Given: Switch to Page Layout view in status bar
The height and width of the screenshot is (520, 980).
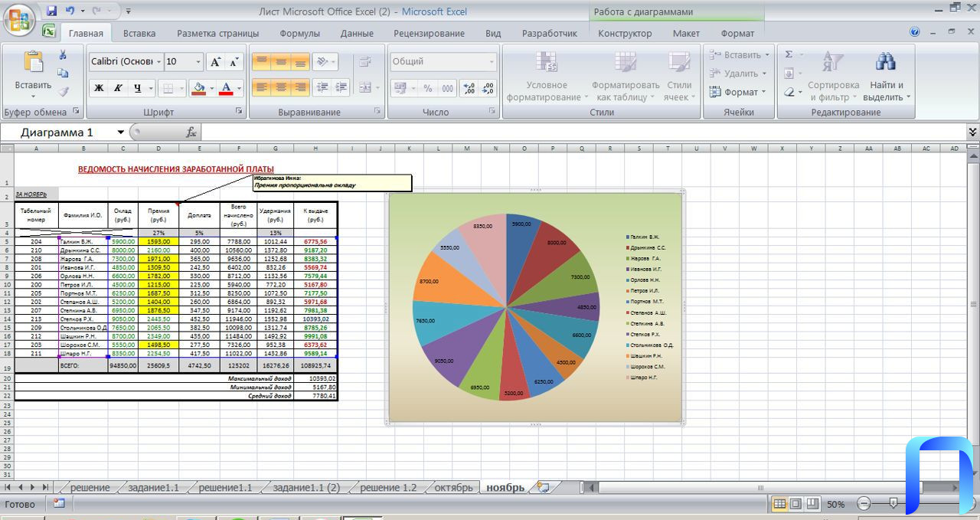Looking at the screenshot, I should point(795,504).
